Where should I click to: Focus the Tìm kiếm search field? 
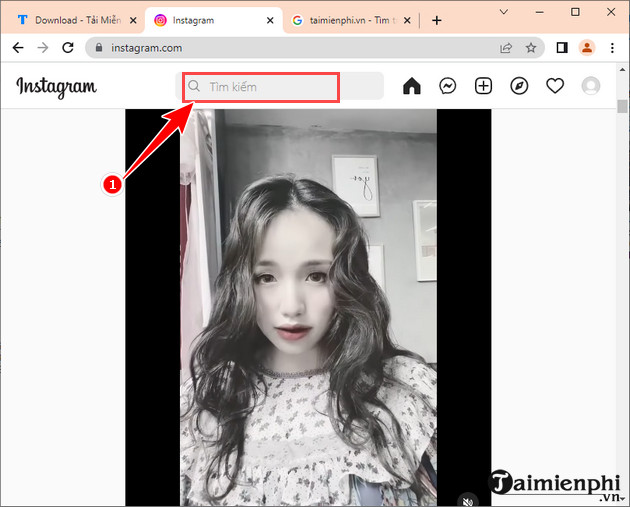(x=279, y=86)
